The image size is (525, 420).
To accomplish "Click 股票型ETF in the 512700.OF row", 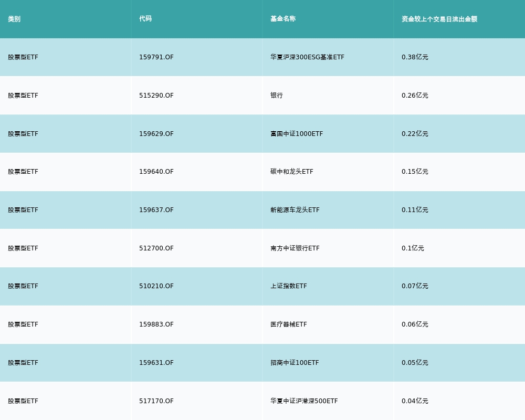I will 23,248.
